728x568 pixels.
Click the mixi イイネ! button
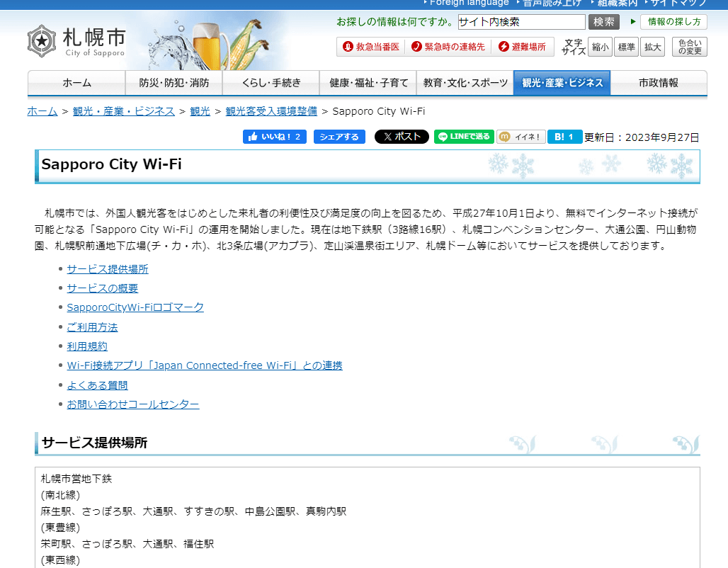pos(521,137)
